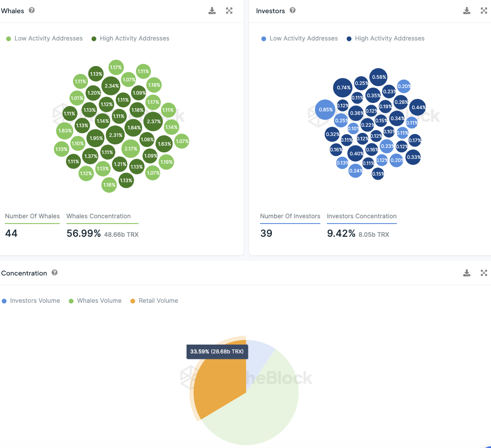The width and height of the screenshot is (491, 448).
Task: Expand Concentration chart to fullscreen
Action: click(484, 273)
